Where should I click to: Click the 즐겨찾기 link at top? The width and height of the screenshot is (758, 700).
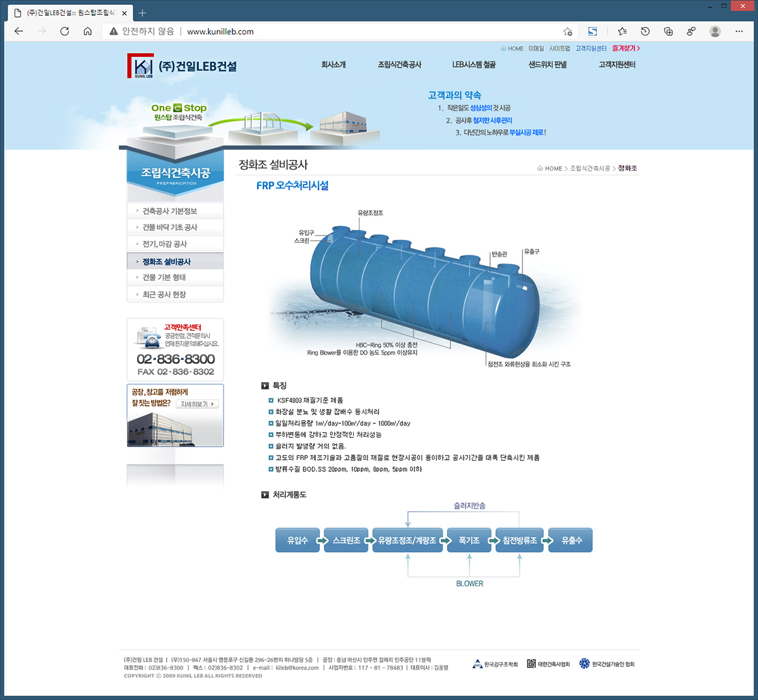(x=625, y=49)
